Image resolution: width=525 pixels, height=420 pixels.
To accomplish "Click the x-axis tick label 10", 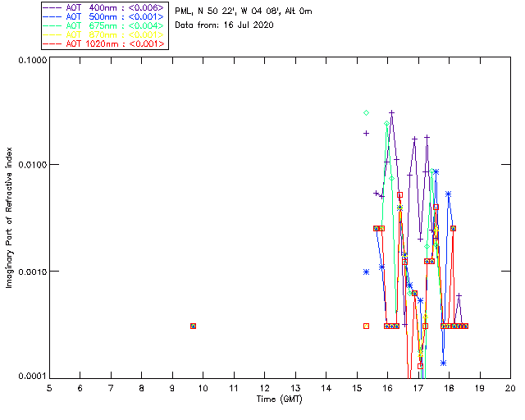I will 203,388.
